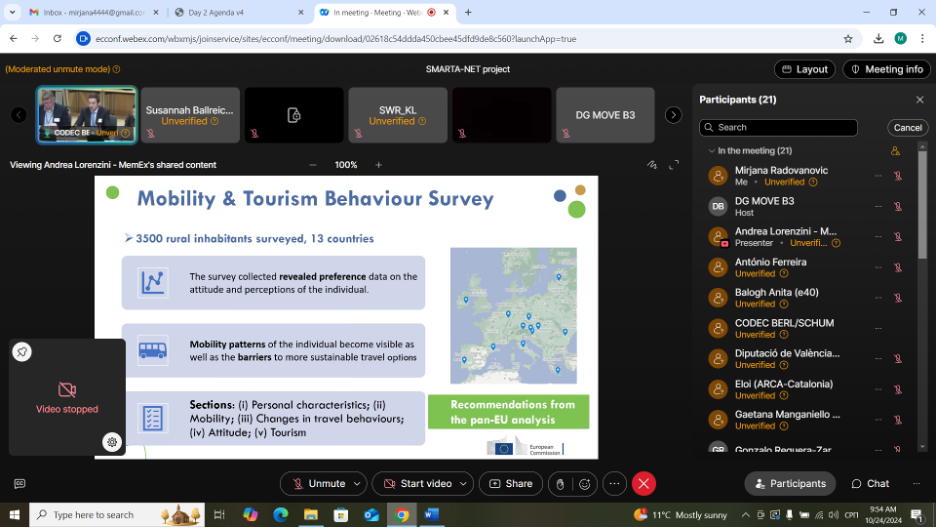Viewport: 936px width, 528px height.
Task: Open more options ellipsis in meeting controls
Action: pyautogui.click(x=614, y=484)
